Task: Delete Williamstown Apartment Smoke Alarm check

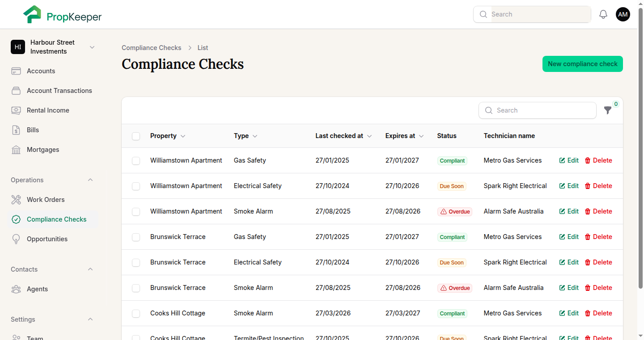Action: click(598, 211)
